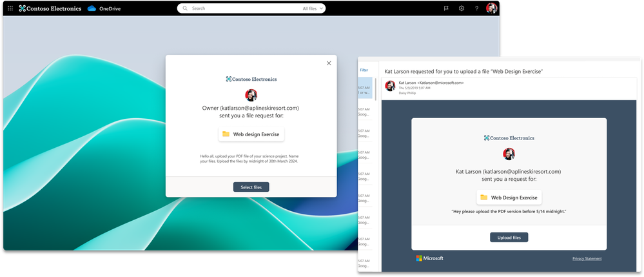644x277 pixels.
Task: Click the Contoso Electronics logo in header
Action: [x=50, y=8]
